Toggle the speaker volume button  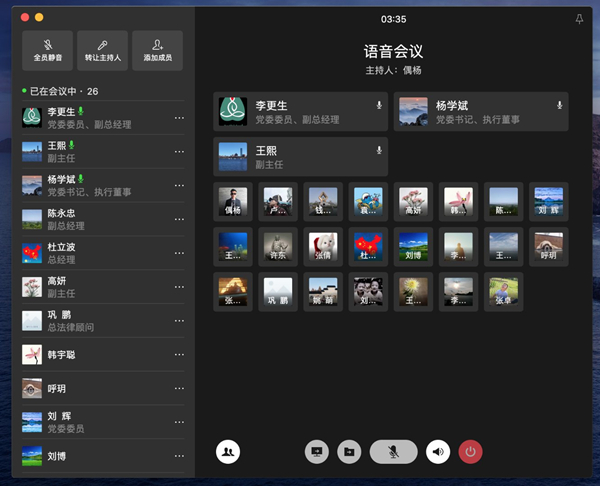(x=438, y=452)
